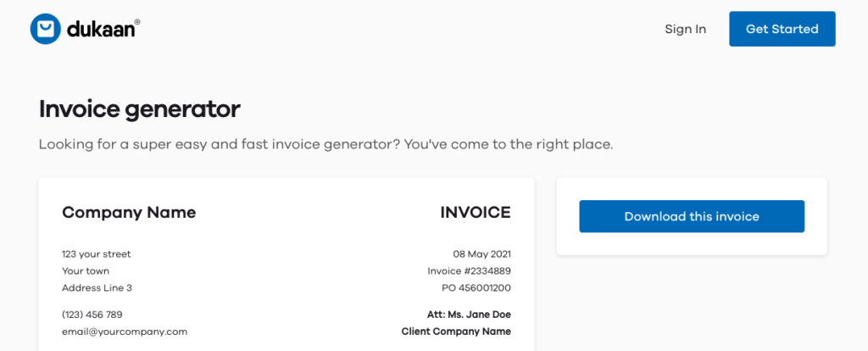Click the white download panel card
This screenshot has height=351, width=868.
(x=691, y=244)
